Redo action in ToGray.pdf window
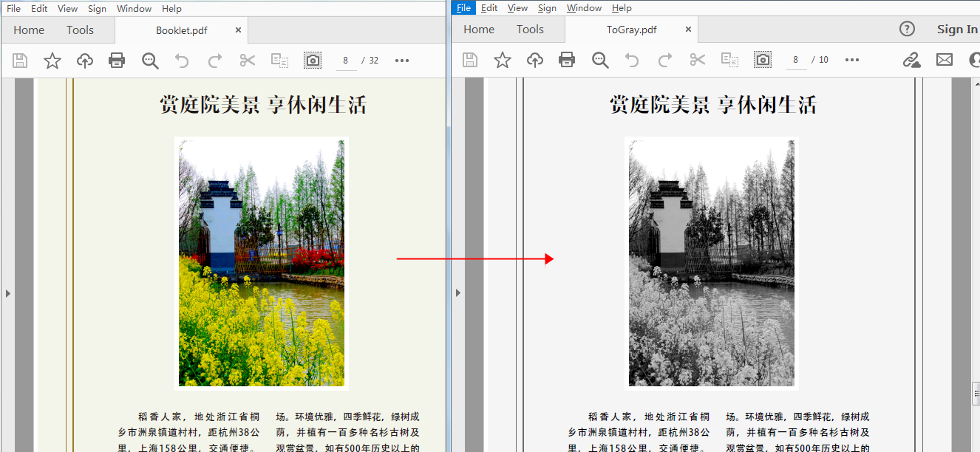 pyautogui.click(x=664, y=60)
